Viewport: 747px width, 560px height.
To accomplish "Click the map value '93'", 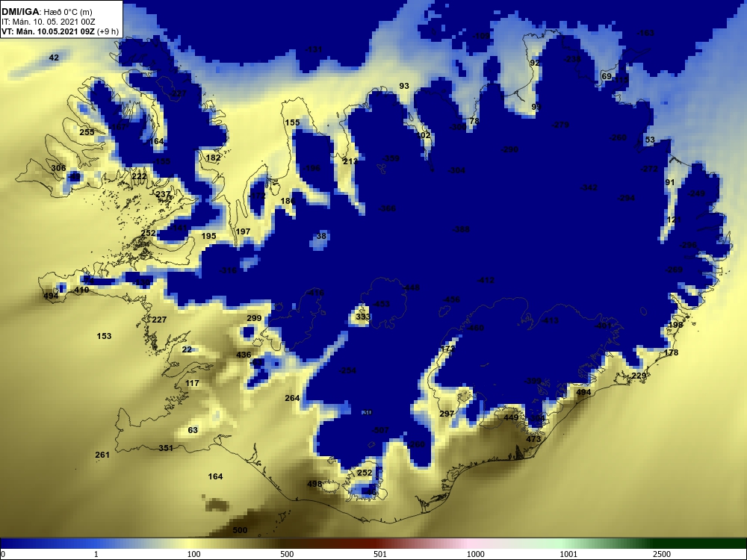I will (404, 86).
